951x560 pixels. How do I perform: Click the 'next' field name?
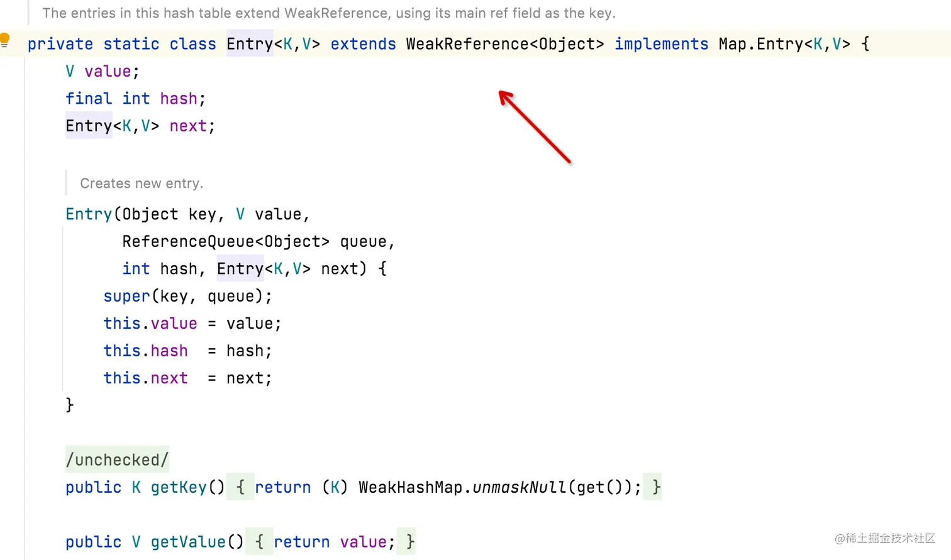187,126
